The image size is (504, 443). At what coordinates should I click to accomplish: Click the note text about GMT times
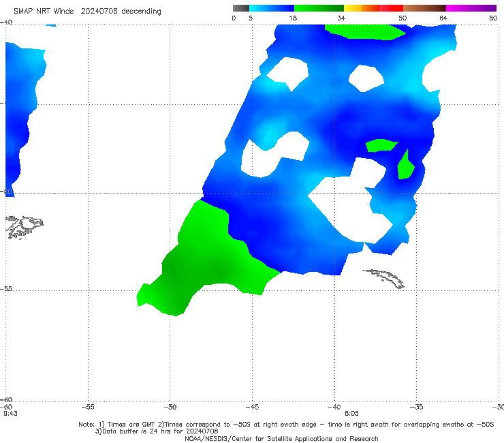coord(286,425)
